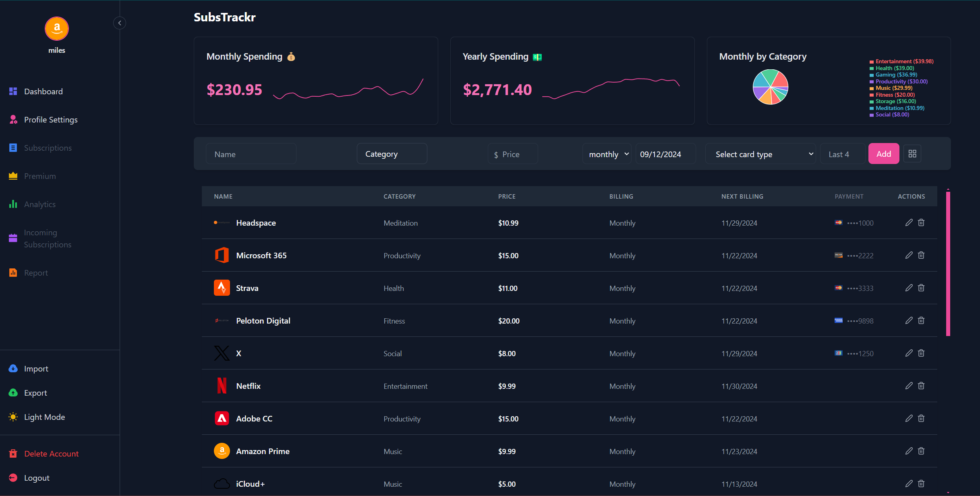Screen dimensions: 980x496
Task: Focus the Last 4 digits field
Action: tap(843, 154)
